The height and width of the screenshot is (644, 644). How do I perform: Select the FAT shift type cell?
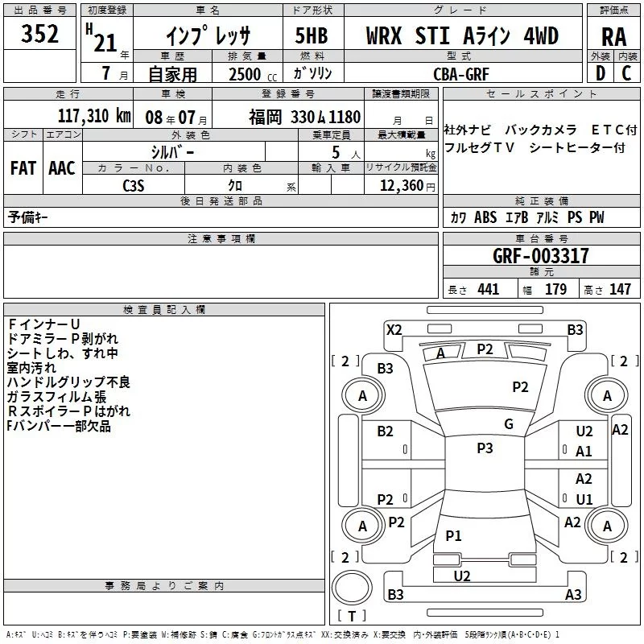click(23, 168)
